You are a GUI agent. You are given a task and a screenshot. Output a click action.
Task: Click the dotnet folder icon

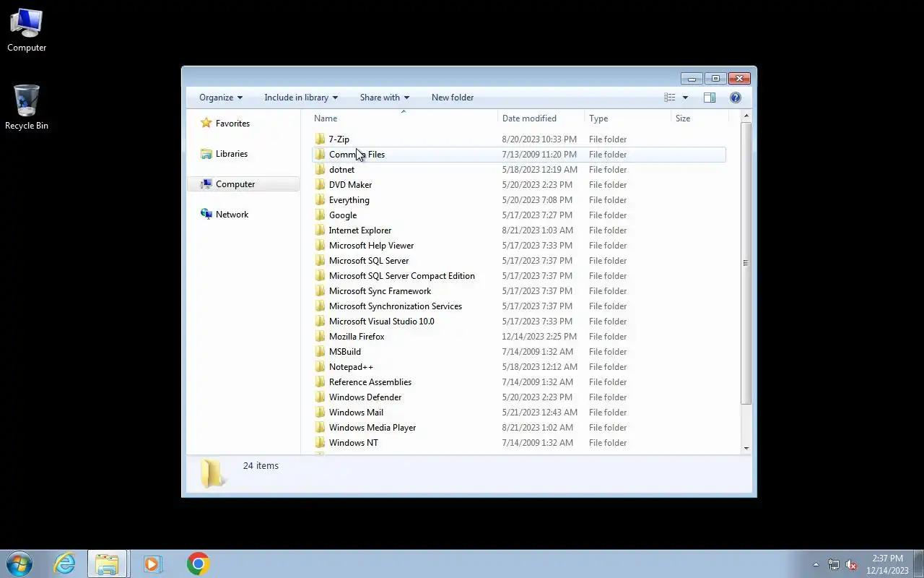point(321,169)
